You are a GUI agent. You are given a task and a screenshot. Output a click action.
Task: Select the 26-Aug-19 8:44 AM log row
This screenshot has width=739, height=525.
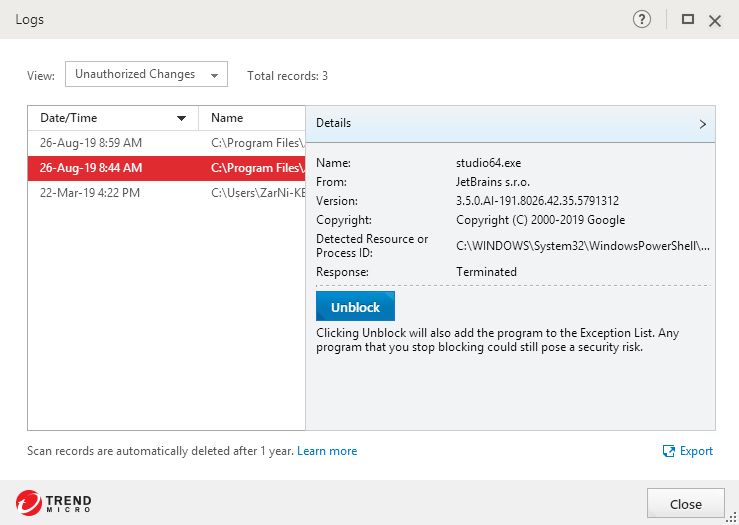[x=166, y=168]
